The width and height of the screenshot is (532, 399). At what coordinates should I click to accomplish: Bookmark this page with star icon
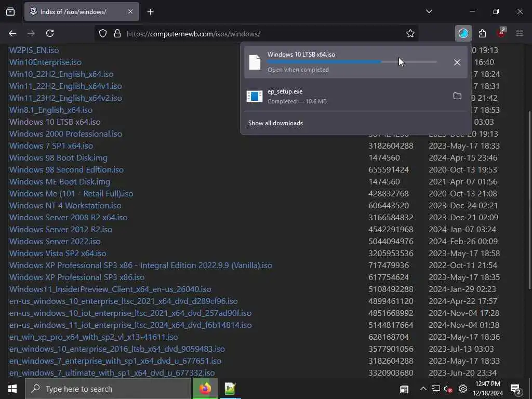click(x=410, y=33)
